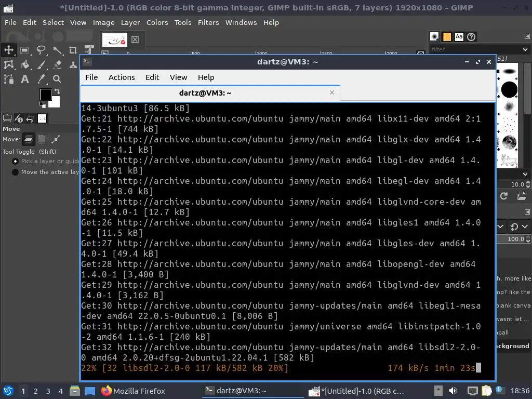
Task: Select the Crop tool
Action: pos(73,50)
